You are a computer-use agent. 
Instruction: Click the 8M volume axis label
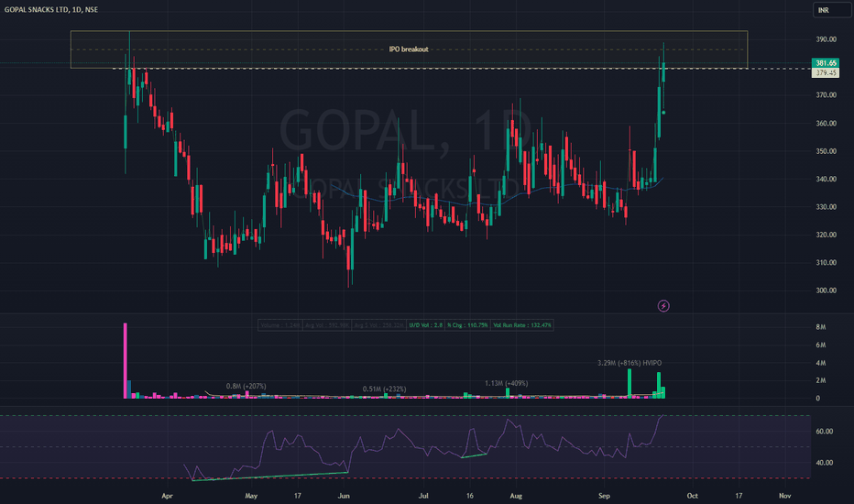[820, 327]
